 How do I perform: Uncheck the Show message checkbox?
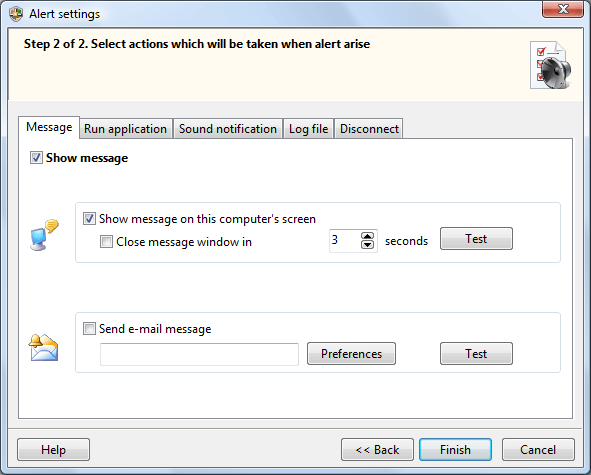click(x=36, y=158)
